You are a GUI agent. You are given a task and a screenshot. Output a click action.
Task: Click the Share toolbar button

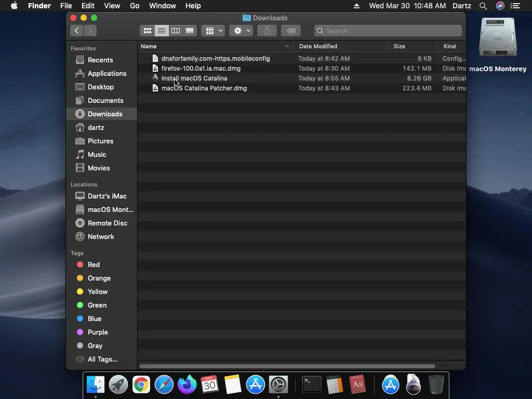pyautogui.click(x=267, y=31)
